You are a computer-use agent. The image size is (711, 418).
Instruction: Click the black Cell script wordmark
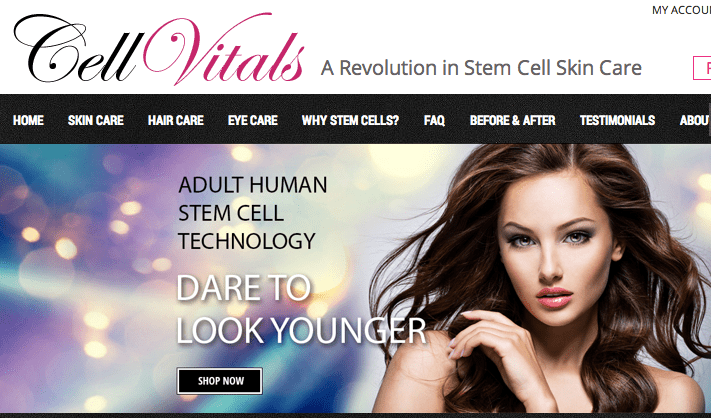tap(78, 48)
